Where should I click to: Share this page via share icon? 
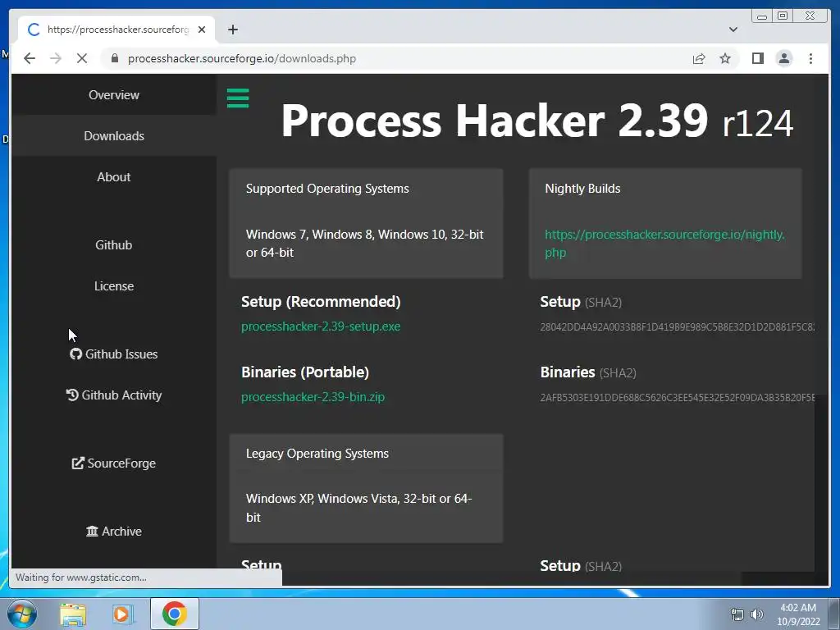click(x=699, y=58)
